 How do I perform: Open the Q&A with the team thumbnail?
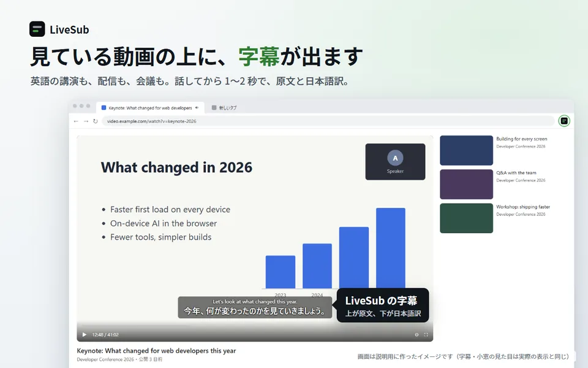[467, 185]
